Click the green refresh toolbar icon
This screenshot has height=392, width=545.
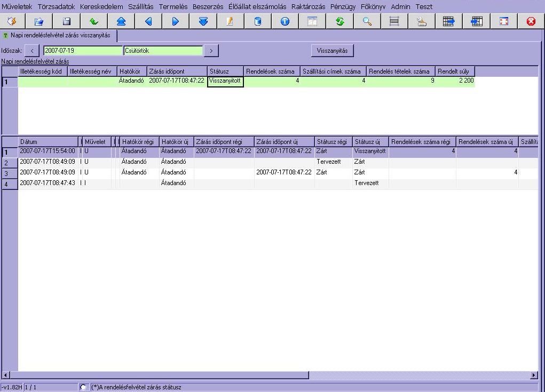[x=339, y=21]
